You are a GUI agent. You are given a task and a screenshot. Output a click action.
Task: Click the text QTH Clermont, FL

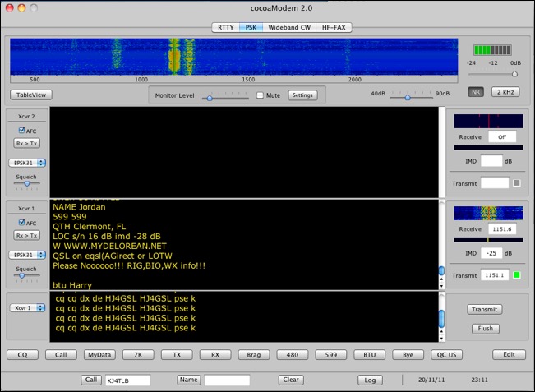[x=89, y=227]
